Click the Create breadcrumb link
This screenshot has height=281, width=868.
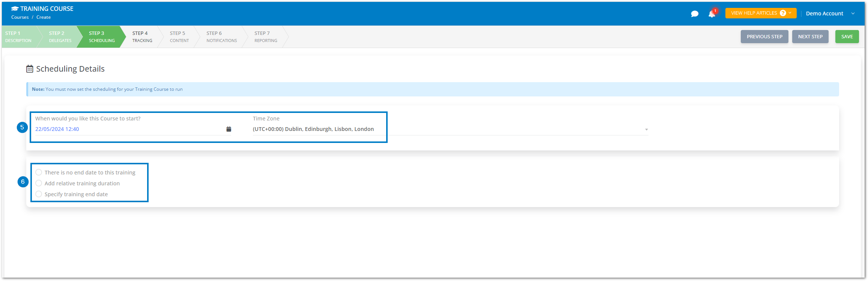[44, 17]
